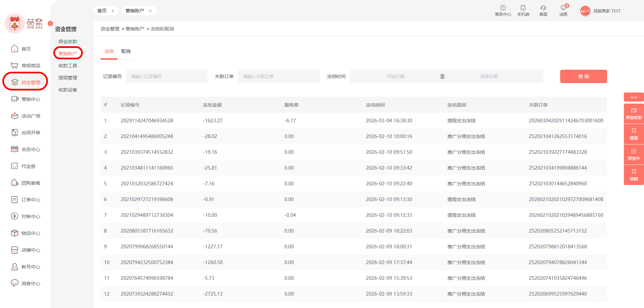The image size is (644, 308).
Task: Click the 会员中心 VIP icon
Action: 14,149
